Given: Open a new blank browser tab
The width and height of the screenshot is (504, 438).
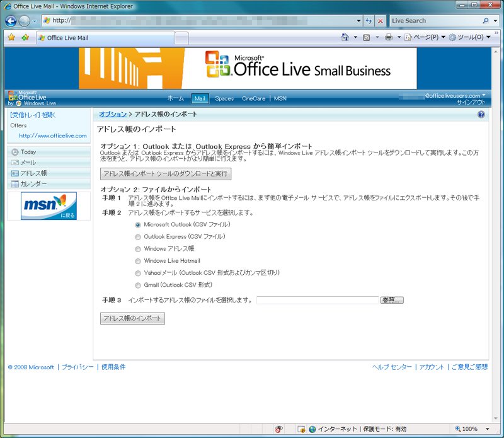Looking at the screenshot, I should [181, 38].
